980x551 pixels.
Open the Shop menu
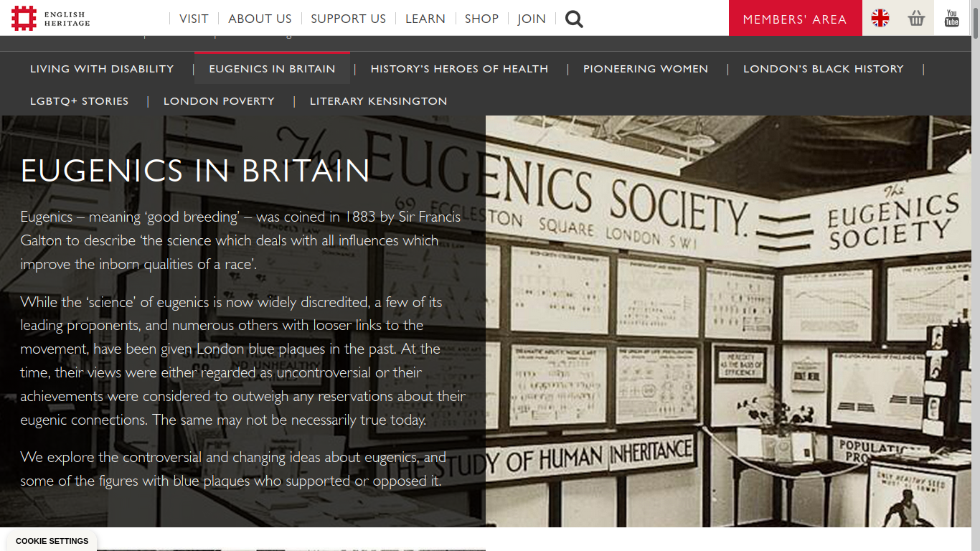(x=481, y=19)
